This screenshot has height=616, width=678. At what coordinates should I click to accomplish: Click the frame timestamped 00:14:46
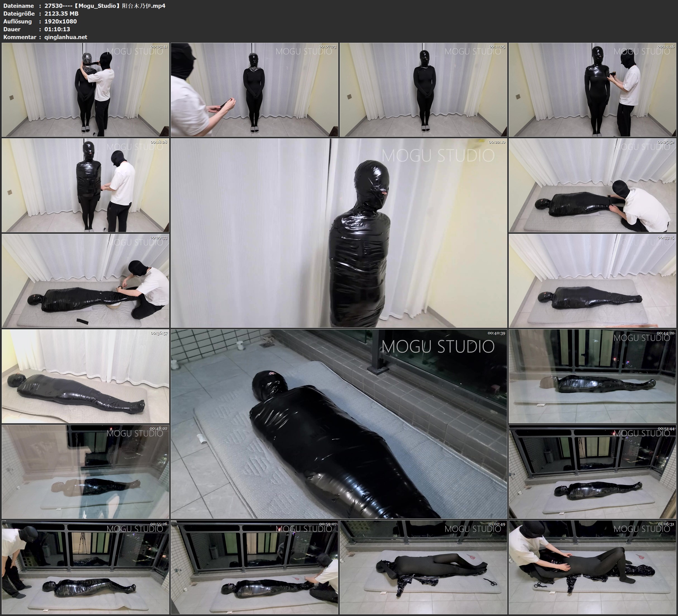tap(593, 90)
